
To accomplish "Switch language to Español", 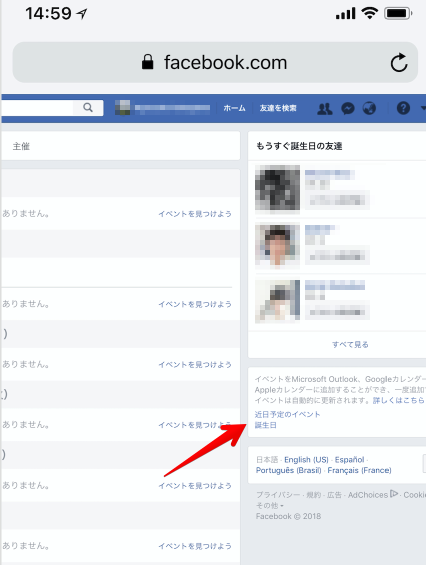I will [350, 460].
